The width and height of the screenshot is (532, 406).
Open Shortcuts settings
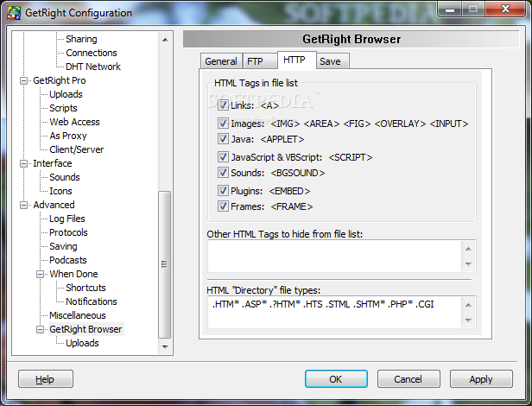[x=85, y=288]
